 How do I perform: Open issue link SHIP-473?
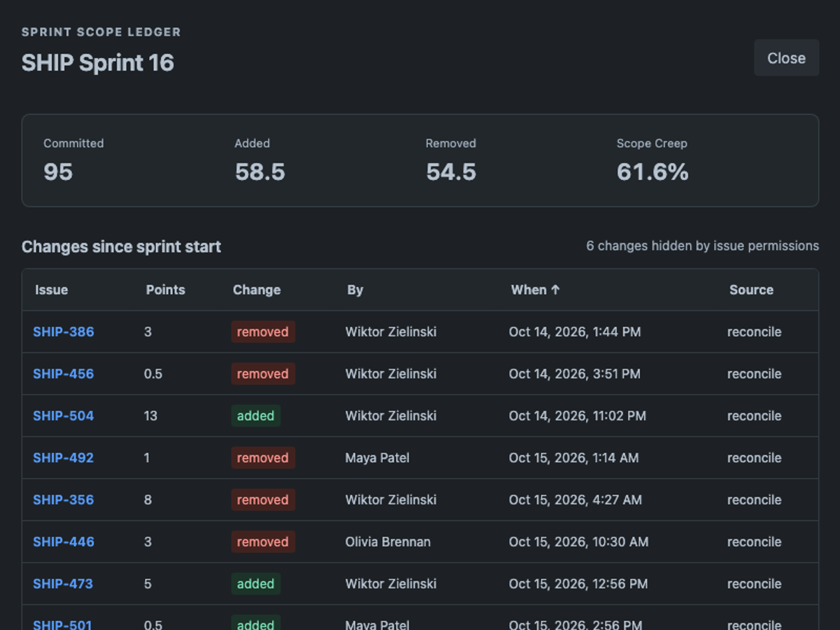point(63,584)
